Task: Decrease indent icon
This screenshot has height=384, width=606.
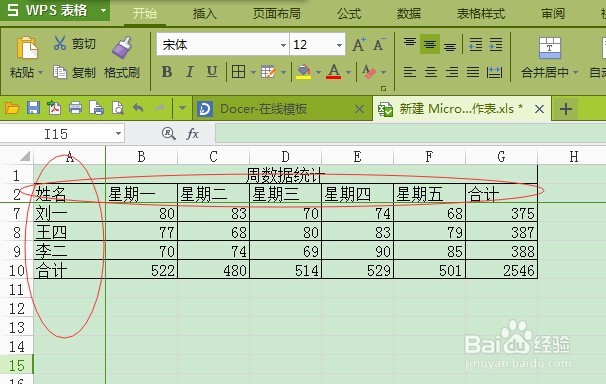Action: click(x=475, y=44)
